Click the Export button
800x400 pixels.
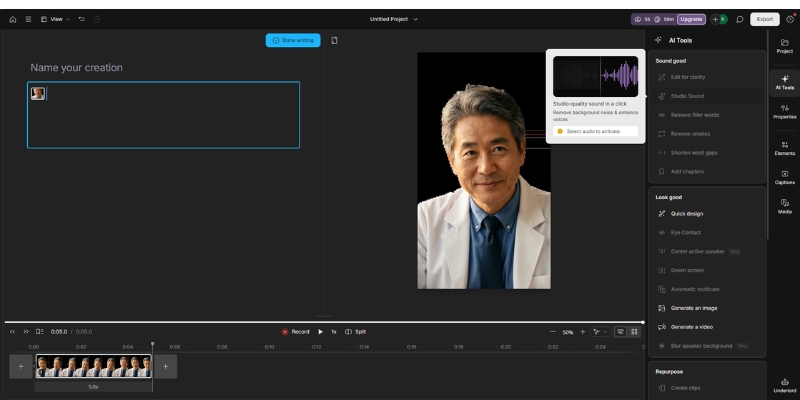tap(765, 19)
